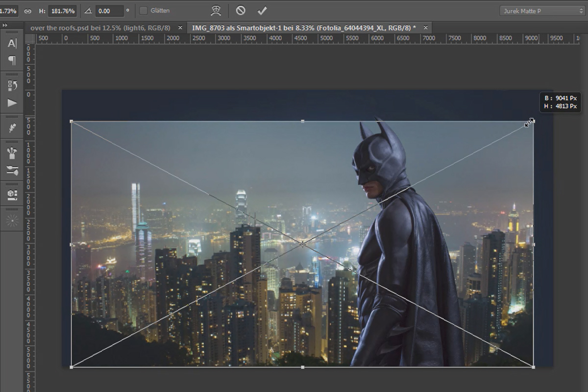
Task: Switch to over the roofs.psd tab
Action: click(x=100, y=28)
